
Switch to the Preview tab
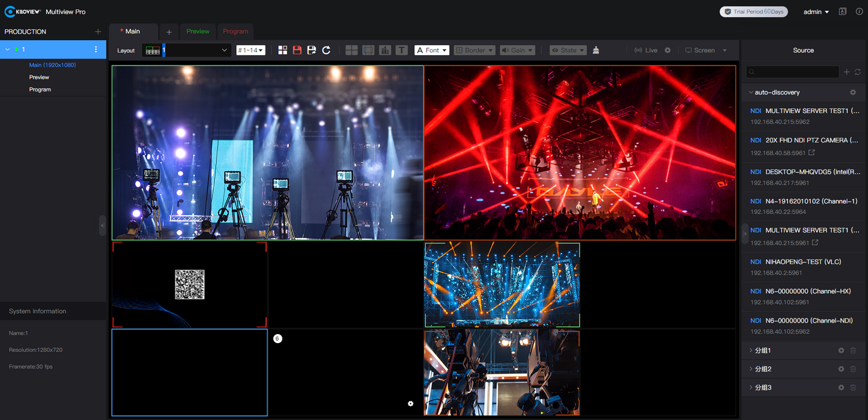tap(198, 31)
